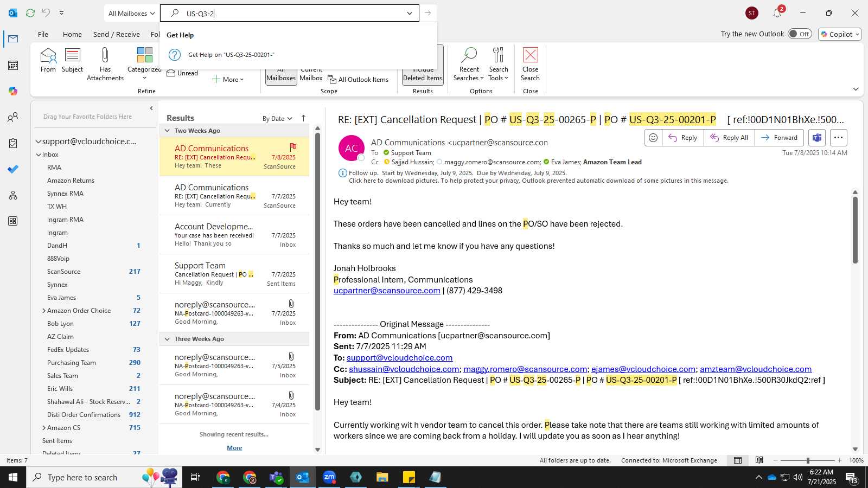This screenshot has height=488, width=868.
Task: Open the Categorized filter dropdown
Action: pyautogui.click(x=144, y=63)
